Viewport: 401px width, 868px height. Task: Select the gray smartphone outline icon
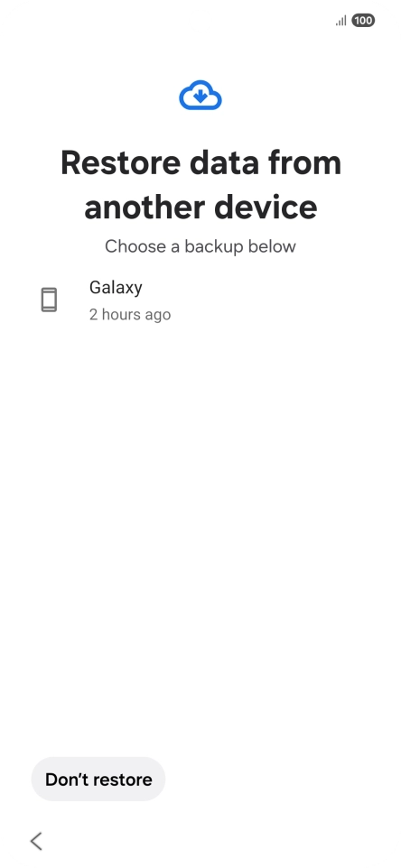tap(50, 300)
